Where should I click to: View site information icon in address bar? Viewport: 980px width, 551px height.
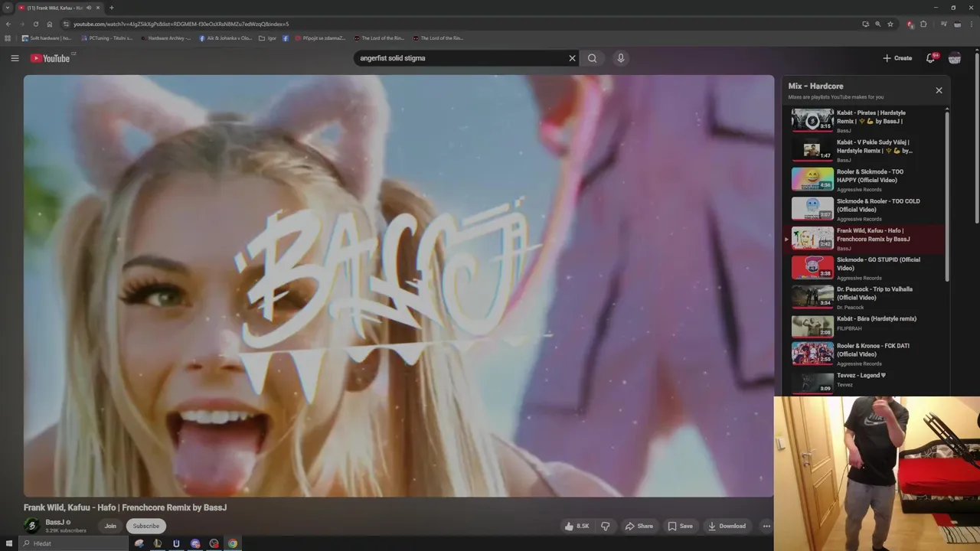pyautogui.click(x=67, y=24)
